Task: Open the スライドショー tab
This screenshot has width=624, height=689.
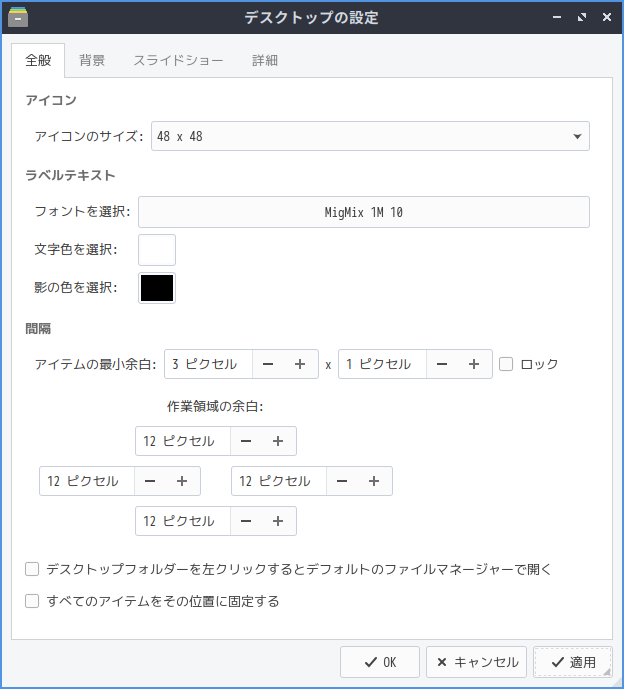Action: click(178, 60)
